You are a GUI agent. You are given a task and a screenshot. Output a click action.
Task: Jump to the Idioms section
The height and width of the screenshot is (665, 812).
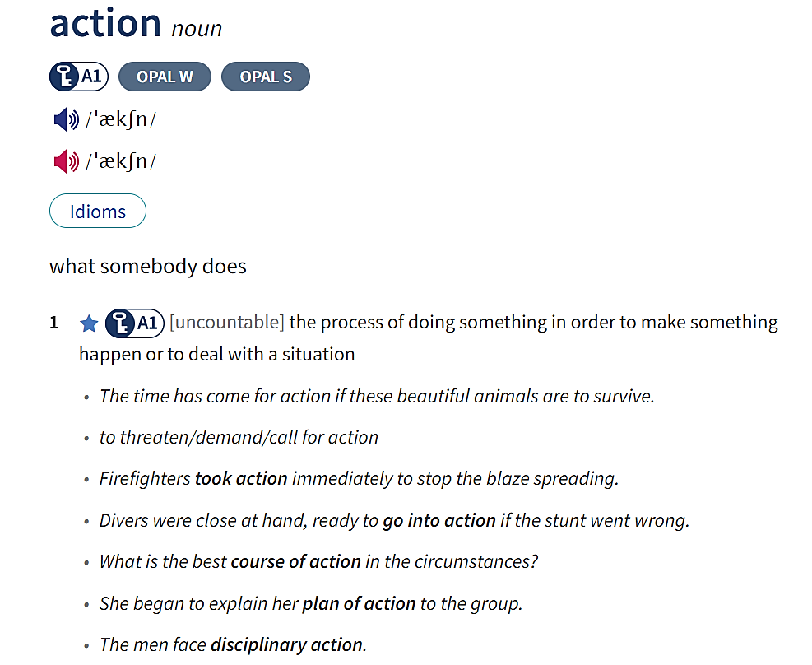point(98,212)
